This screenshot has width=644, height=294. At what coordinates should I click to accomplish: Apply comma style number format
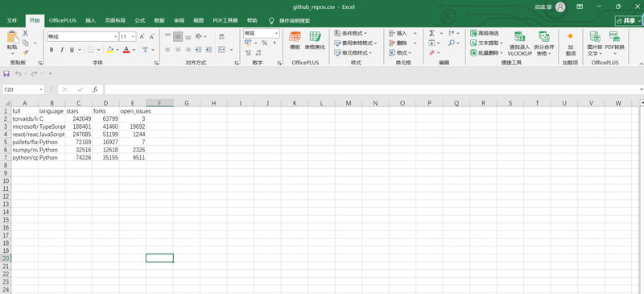[274, 43]
